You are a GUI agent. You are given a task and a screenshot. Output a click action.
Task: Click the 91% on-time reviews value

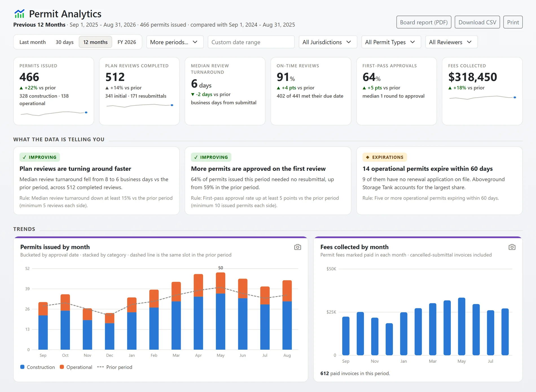pos(286,77)
